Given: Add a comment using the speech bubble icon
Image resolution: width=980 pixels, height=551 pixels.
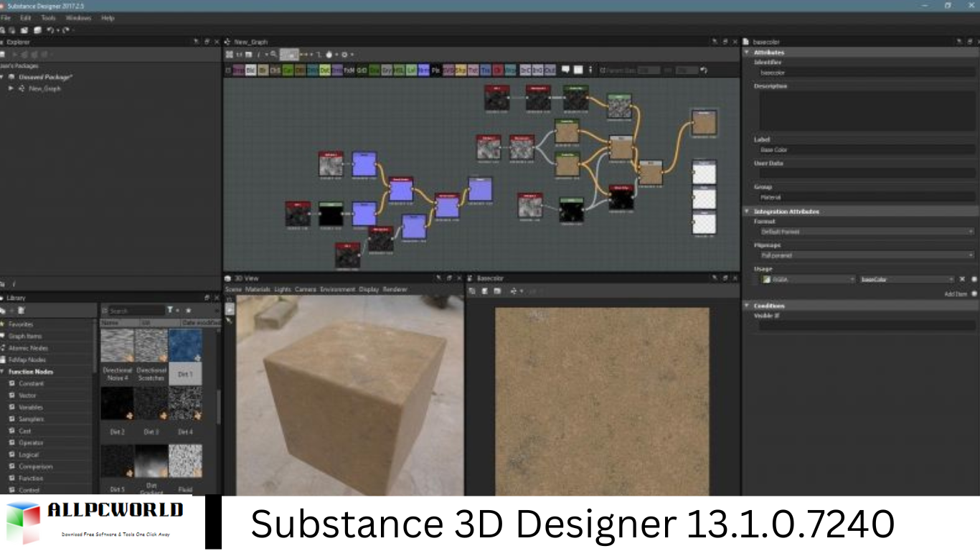Looking at the screenshot, I should tap(565, 70).
